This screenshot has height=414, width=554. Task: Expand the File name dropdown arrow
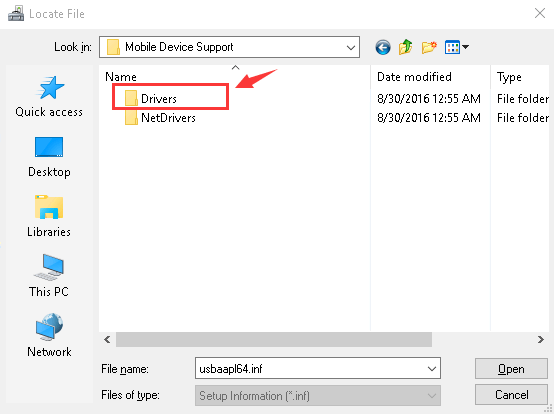pyautogui.click(x=431, y=369)
